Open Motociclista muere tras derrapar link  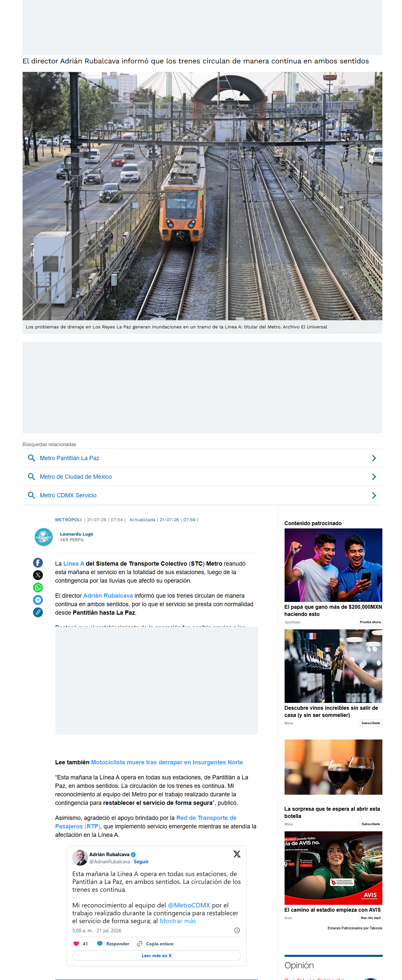tap(167, 762)
